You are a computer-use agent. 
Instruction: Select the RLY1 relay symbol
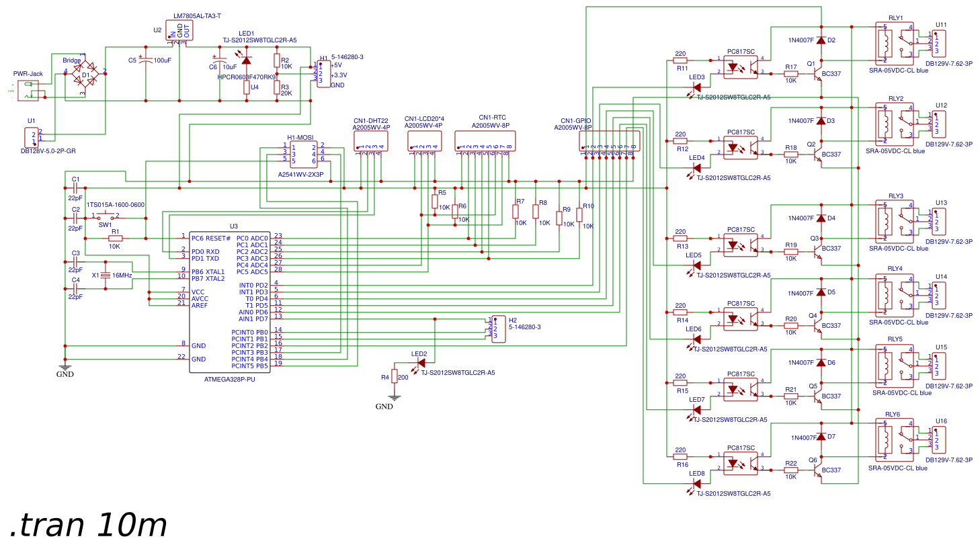click(x=895, y=44)
